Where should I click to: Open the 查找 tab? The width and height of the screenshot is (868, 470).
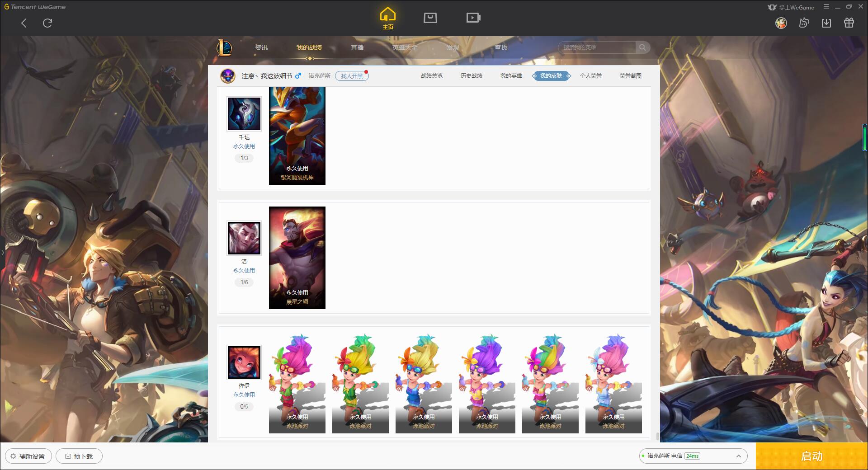500,47
